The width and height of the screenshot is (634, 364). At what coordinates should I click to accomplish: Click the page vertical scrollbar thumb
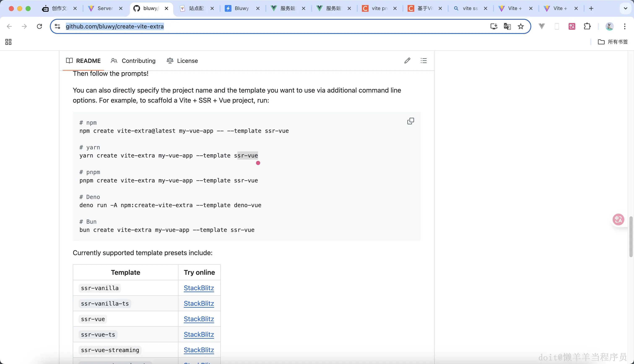pyautogui.click(x=631, y=236)
